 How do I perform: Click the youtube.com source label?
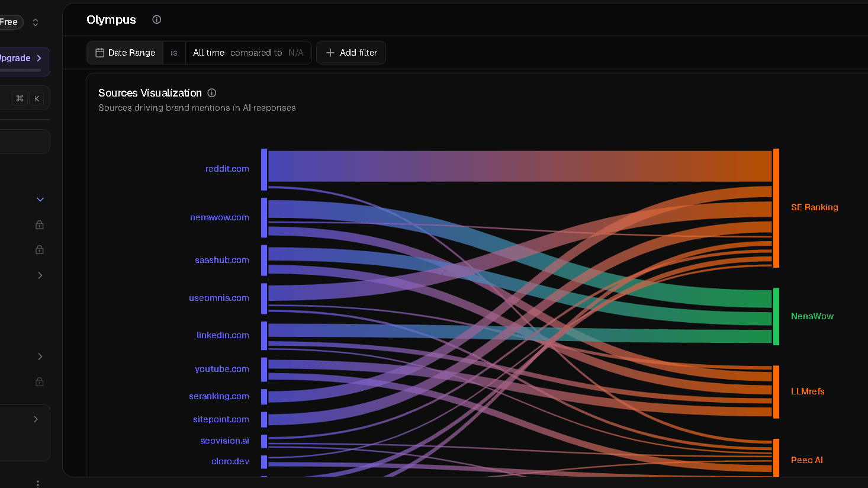pos(222,369)
